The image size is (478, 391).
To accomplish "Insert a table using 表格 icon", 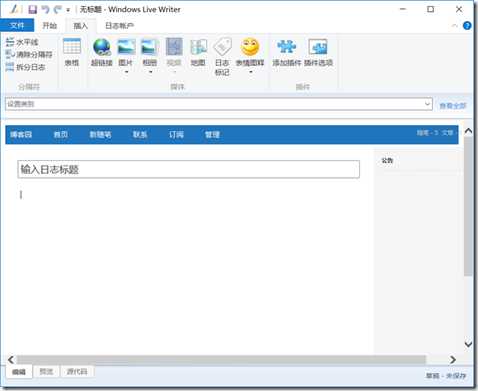I will click(72, 52).
